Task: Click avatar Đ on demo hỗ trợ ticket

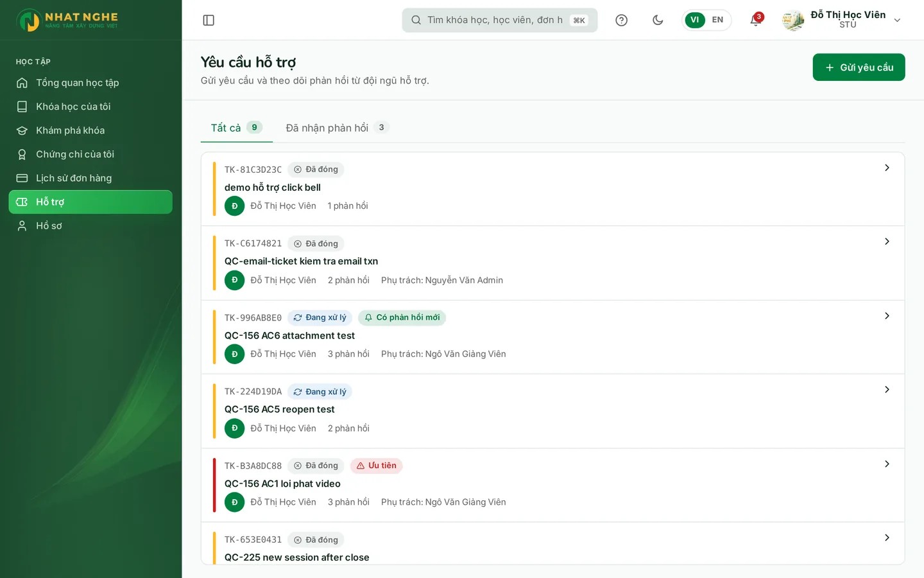Action: (235, 206)
